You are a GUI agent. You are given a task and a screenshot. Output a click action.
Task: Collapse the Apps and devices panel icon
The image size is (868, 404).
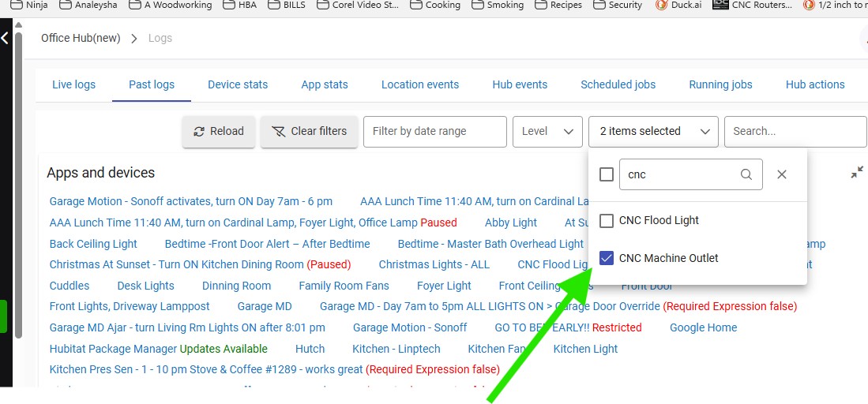(857, 172)
